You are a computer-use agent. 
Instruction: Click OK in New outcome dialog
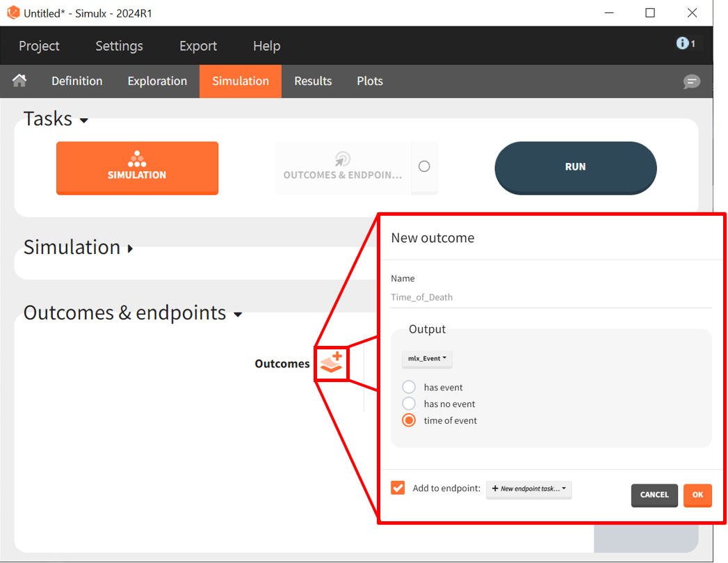click(x=697, y=495)
